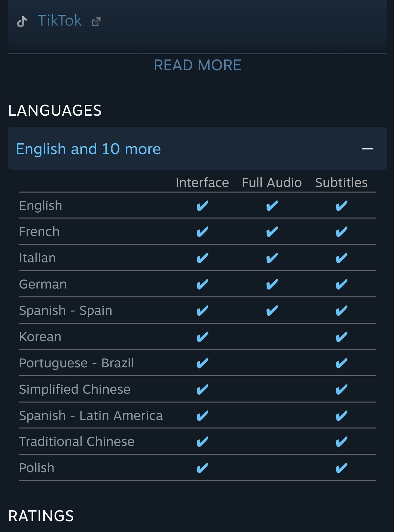The image size is (394, 532).
Task: Click the TikTok logo icon
Action: (x=22, y=21)
